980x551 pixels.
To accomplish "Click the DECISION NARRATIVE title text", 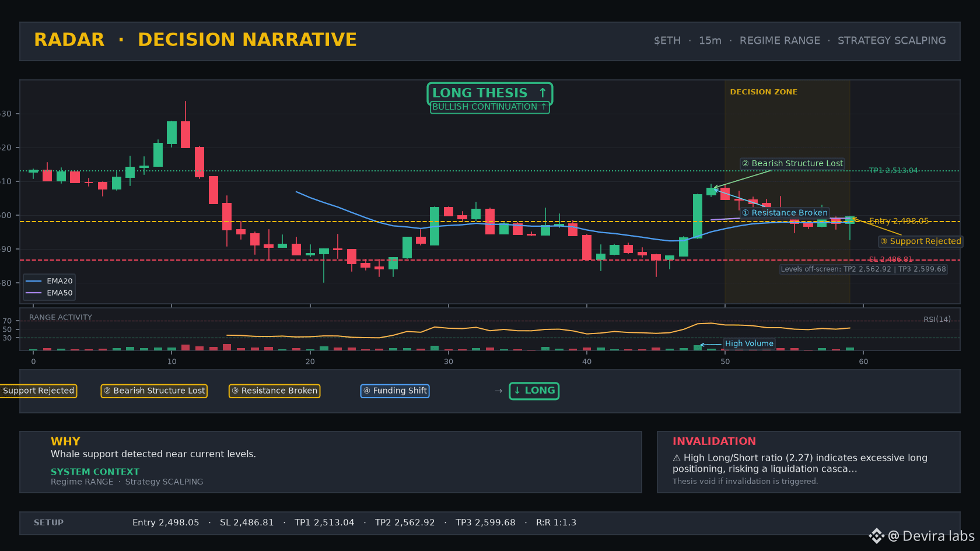I will (247, 40).
